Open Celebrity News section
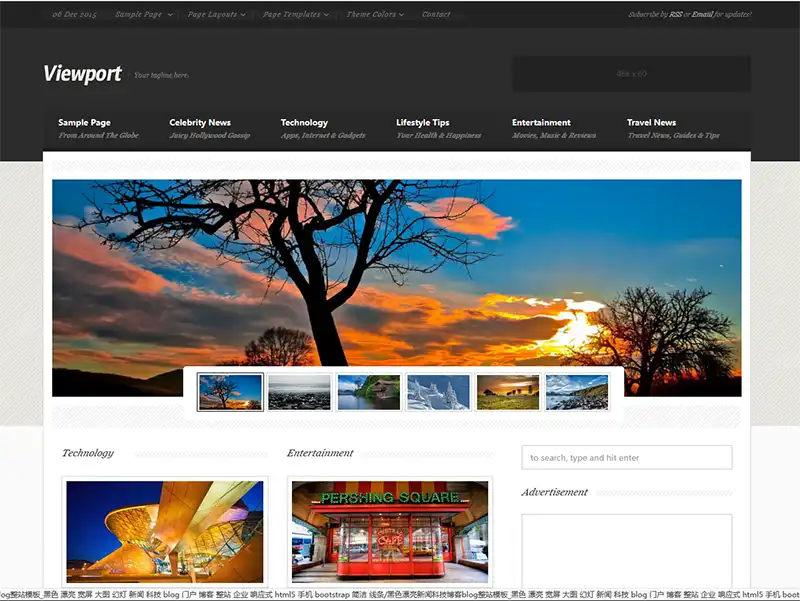 click(x=209, y=129)
